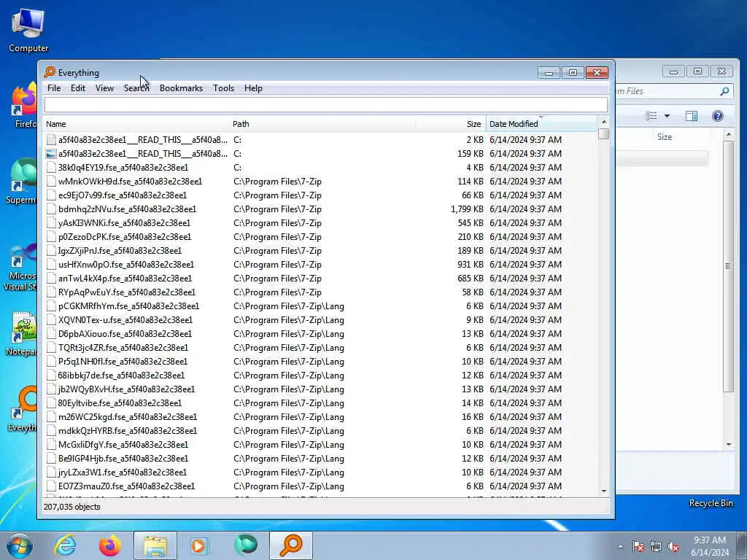This screenshot has width=747, height=560.
Task: Open the Search menu
Action: (x=136, y=88)
